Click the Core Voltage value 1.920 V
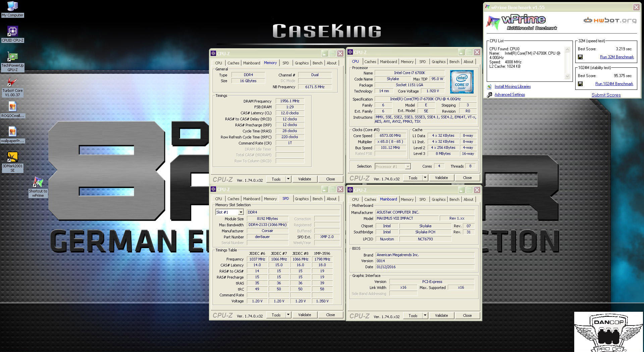 [x=432, y=91]
